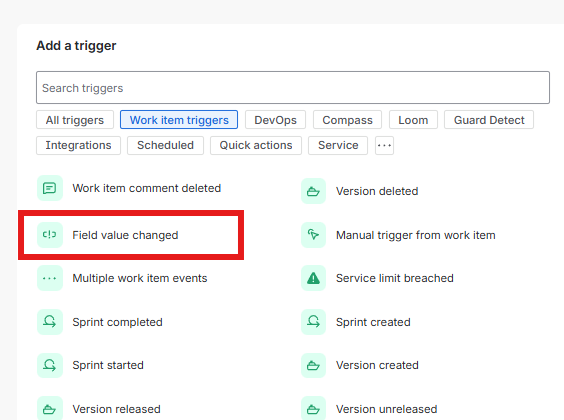Focus the Search triggers field

click(x=293, y=88)
